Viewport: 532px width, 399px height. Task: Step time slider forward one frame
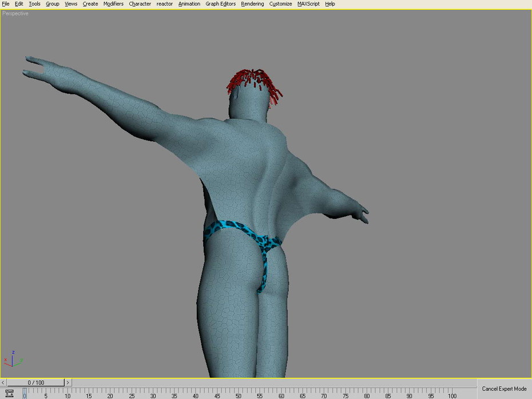tap(68, 382)
